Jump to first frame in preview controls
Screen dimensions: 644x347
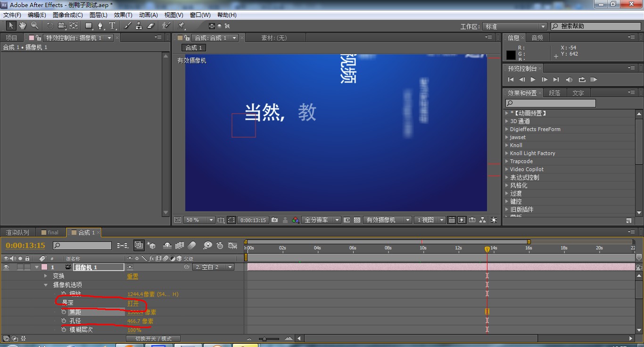(x=511, y=80)
